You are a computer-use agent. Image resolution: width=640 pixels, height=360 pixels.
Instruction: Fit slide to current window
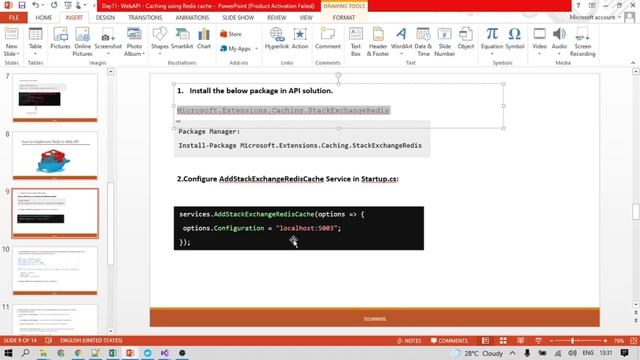633,340
